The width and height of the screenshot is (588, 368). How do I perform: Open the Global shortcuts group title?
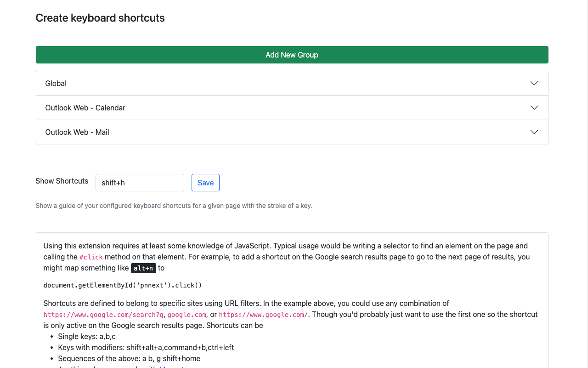coord(56,83)
